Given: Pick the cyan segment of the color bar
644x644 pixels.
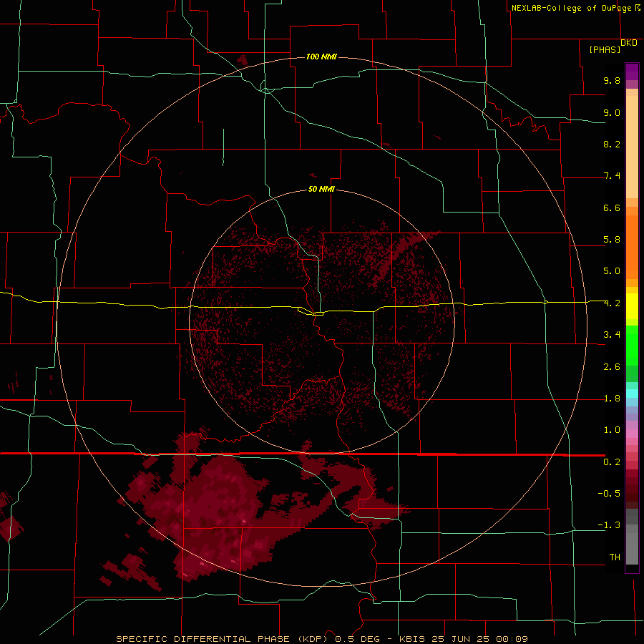Looking at the screenshot, I should pos(632,394).
